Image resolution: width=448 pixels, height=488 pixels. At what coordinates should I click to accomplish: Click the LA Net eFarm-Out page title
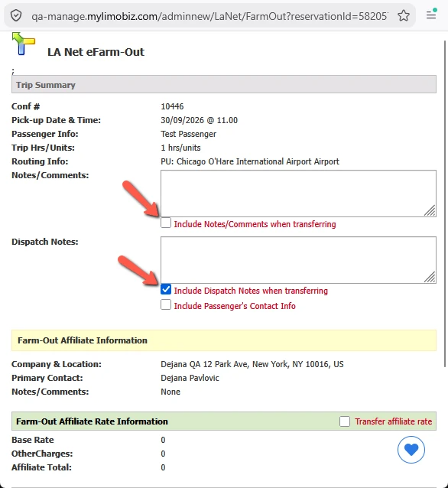tap(96, 52)
